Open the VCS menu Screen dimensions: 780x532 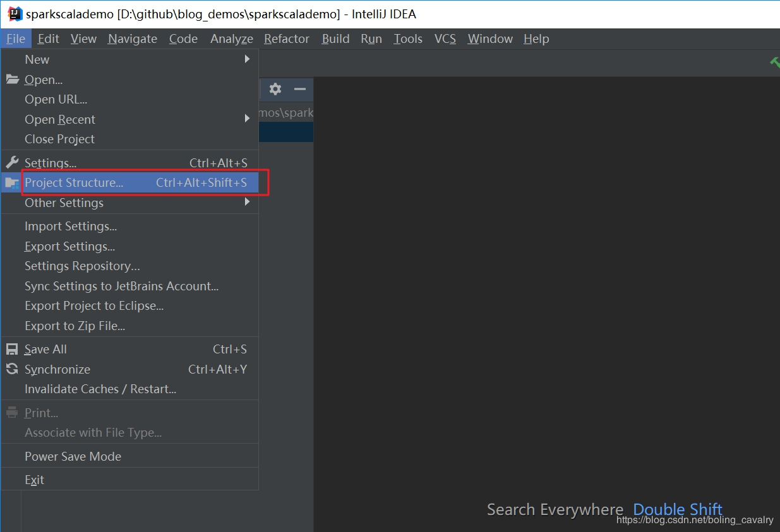(445, 38)
